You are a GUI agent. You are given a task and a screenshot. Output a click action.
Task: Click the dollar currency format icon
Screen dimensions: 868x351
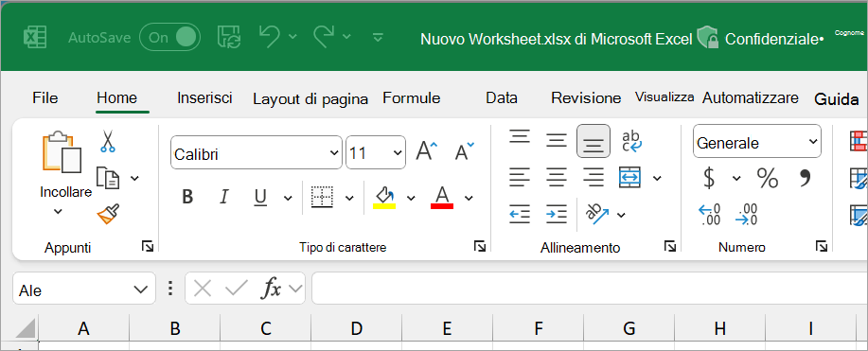tap(709, 178)
